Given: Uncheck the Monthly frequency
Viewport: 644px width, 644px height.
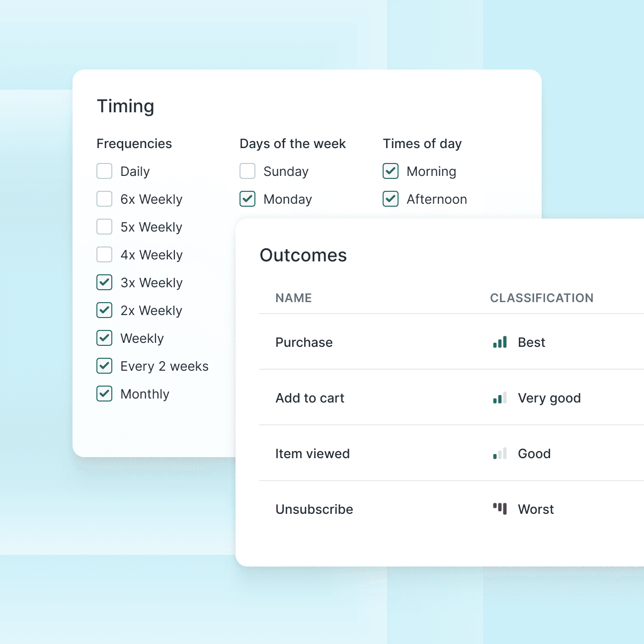Looking at the screenshot, I should click(104, 394).
